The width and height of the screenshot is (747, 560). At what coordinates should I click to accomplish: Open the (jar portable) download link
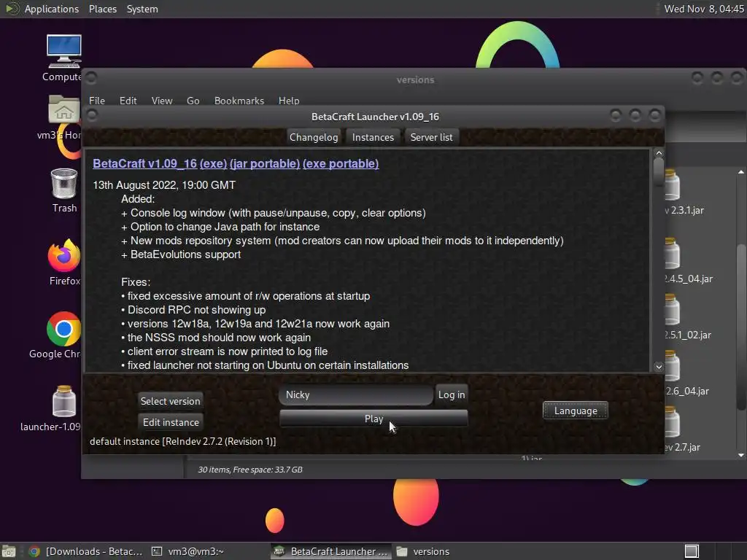point(264,163)
